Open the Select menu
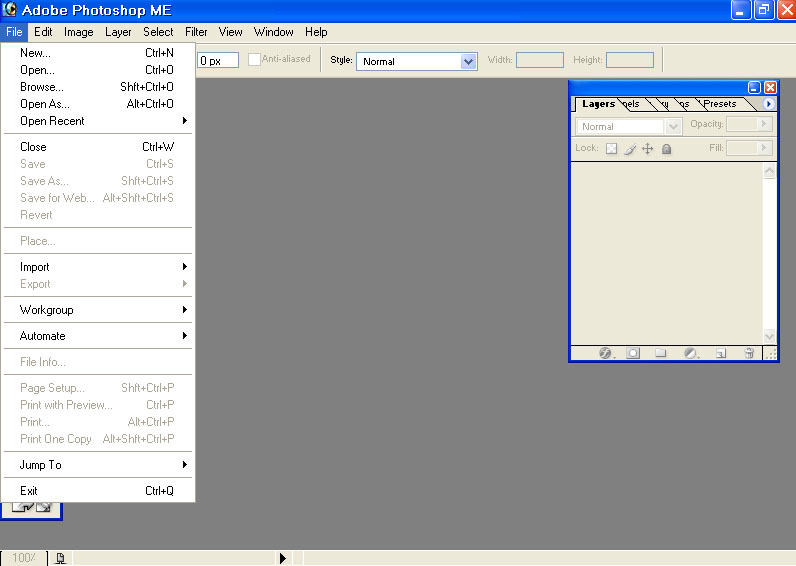The height and width of the screenshot is (566, 796). coord(158,32)
